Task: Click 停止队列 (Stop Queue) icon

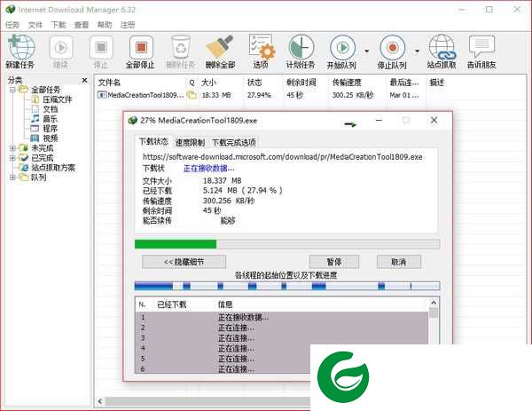Action: pyautogui.click(x=392, y=51)
